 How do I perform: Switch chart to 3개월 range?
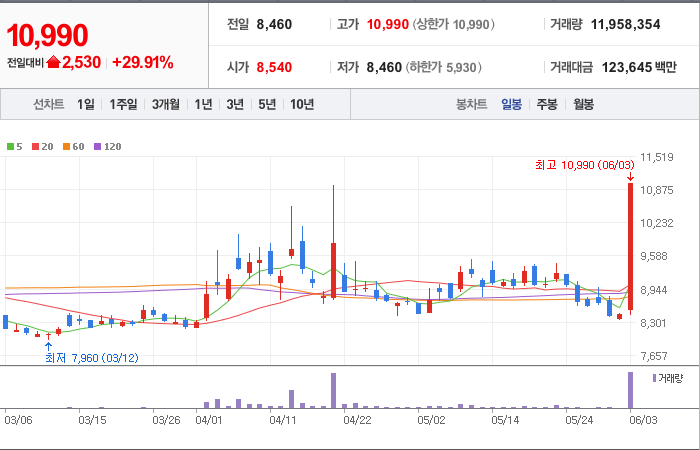[166, 104]
